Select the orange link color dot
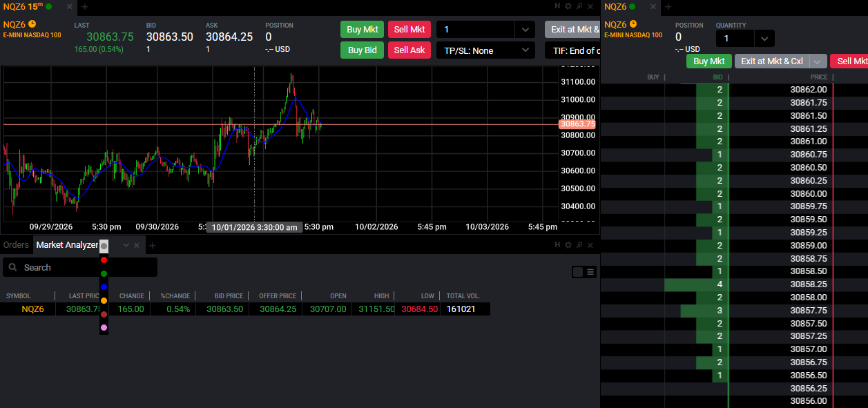 tap(104, 301)
